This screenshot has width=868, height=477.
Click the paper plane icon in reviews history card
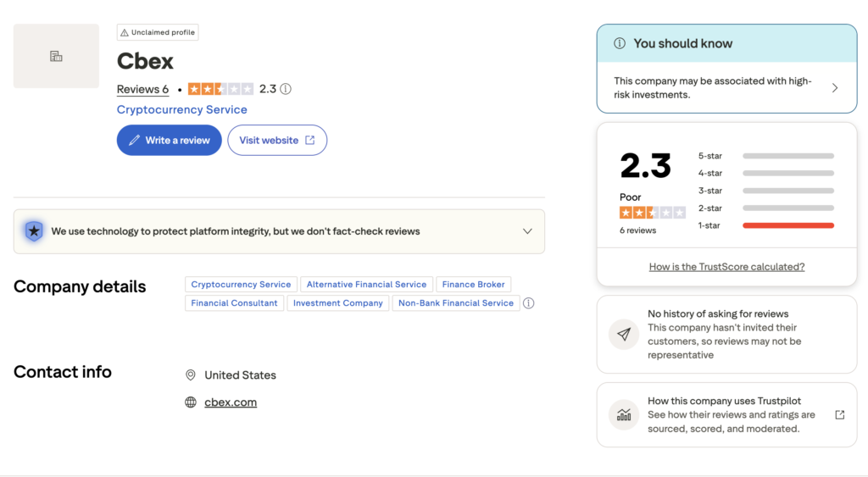coord(624,334)
